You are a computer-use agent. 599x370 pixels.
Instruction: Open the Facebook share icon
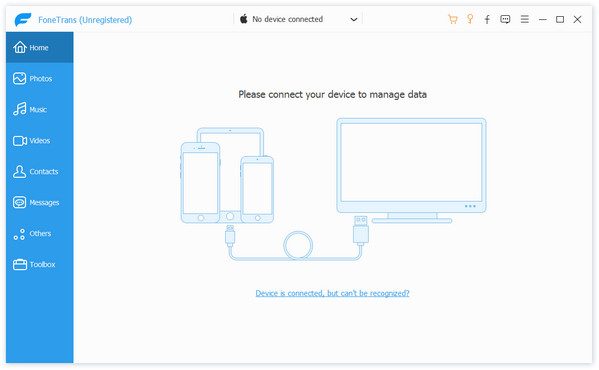[487, 19]
